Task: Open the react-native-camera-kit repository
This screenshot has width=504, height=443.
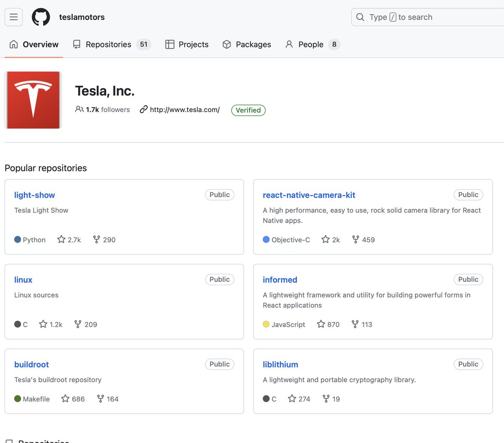Action: [x=309, y=195]
